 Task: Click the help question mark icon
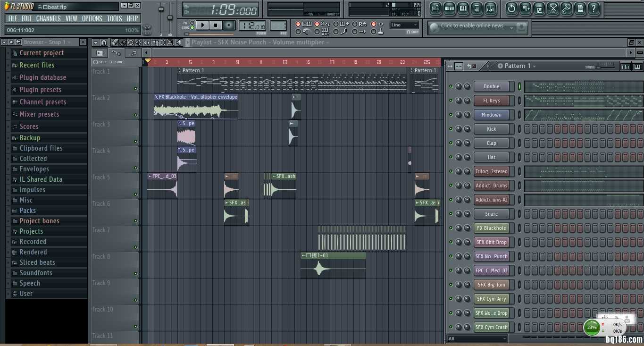coord(594,8)
